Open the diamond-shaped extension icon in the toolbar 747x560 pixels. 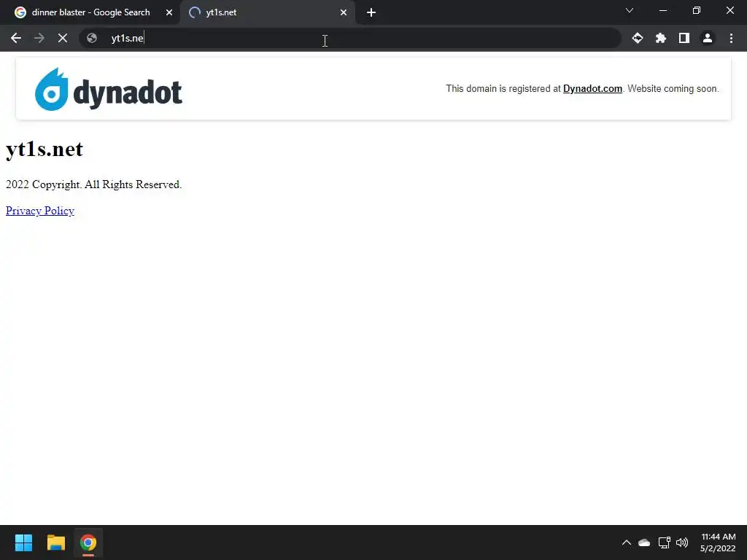point(638,38)
